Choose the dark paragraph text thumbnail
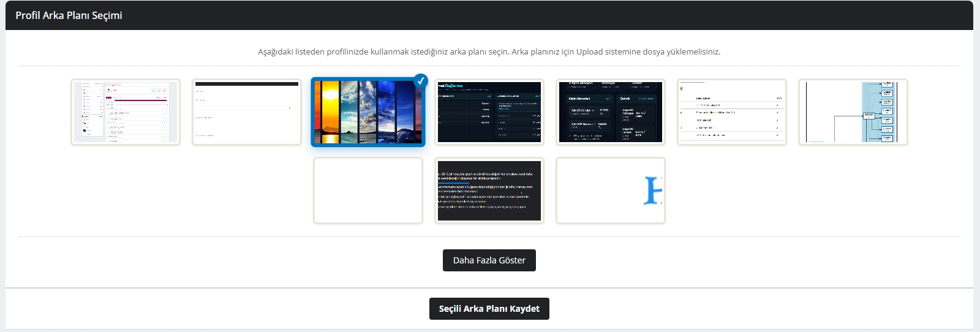 489,191
